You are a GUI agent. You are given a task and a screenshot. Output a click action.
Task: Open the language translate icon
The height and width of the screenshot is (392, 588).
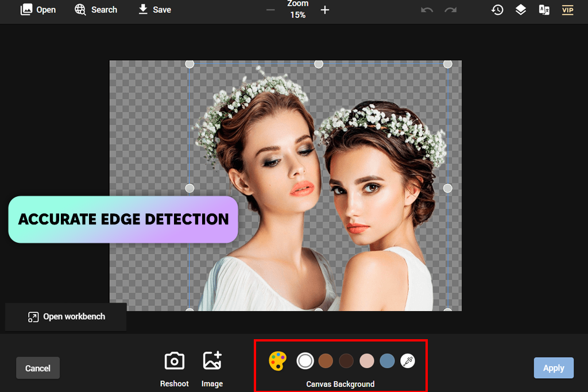(x=544, y=10)
